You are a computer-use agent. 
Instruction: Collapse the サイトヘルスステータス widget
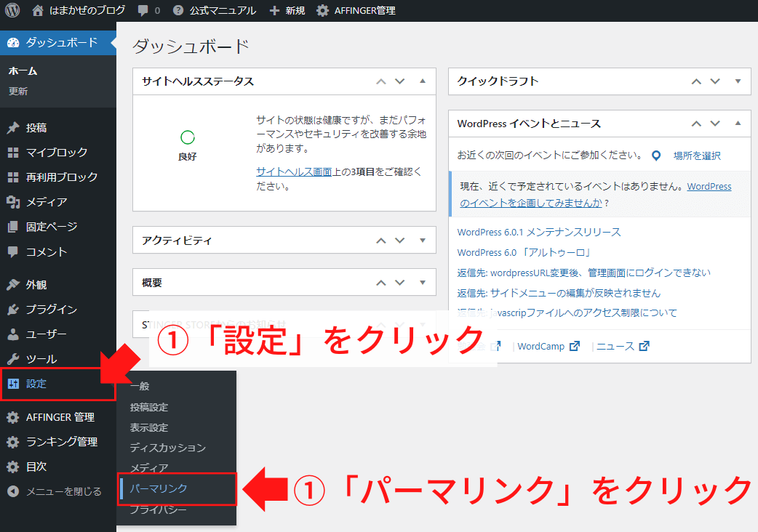coord(422,81)
